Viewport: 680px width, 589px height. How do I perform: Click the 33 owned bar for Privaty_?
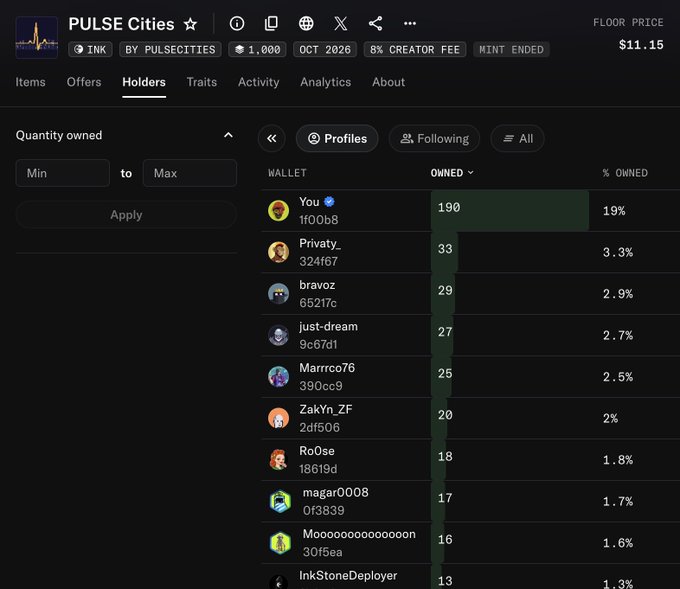coord(445,252)
